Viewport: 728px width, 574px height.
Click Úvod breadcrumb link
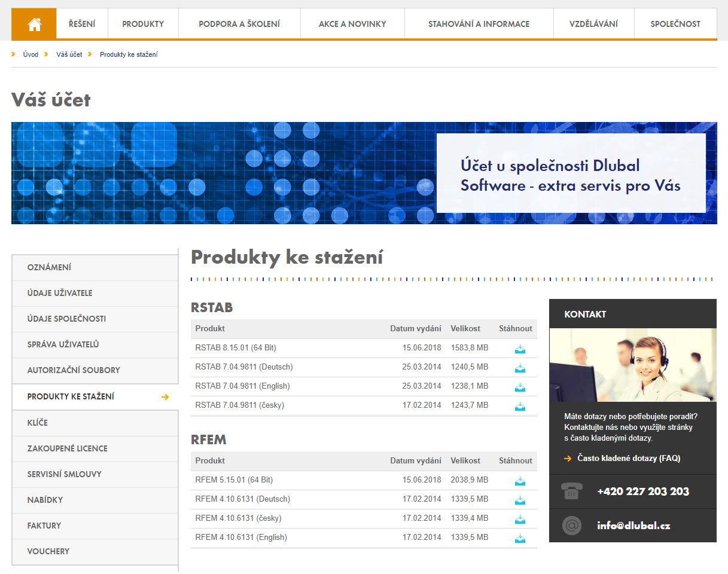tap(31, 54)
